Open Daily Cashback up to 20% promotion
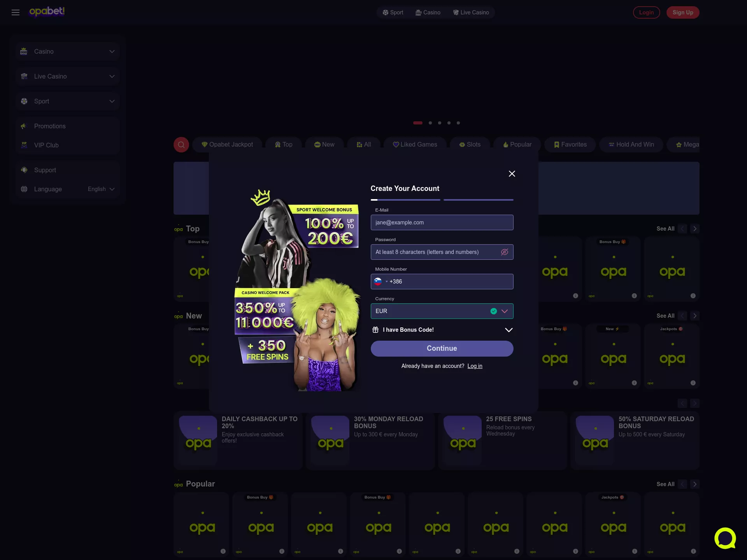Viewport: 747px width, 560px height. [238, 441]
